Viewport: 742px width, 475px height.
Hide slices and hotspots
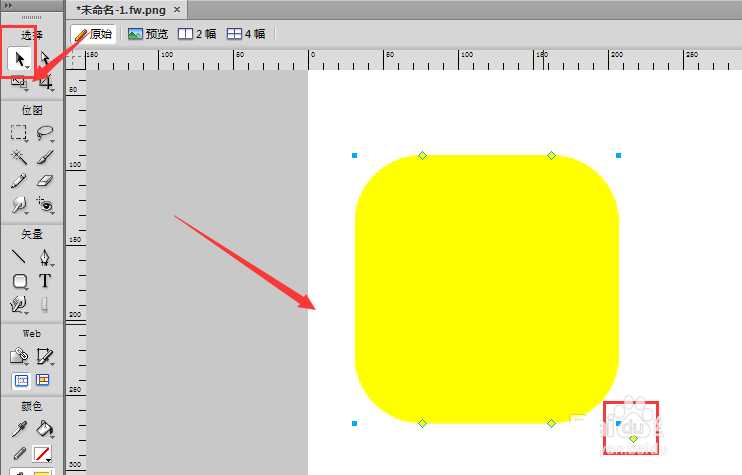tap(19, 380)
